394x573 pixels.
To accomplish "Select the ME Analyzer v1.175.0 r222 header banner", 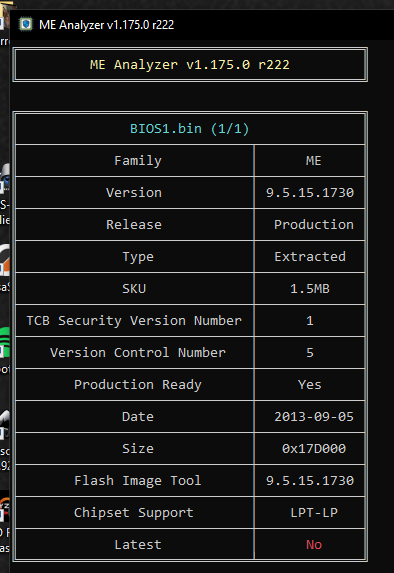I will coord(190,65).
